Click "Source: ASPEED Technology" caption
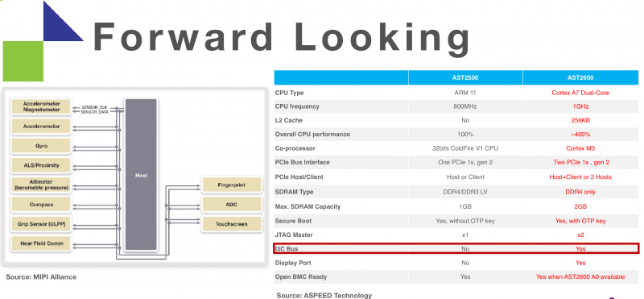This screenshot has width=644, height=299. point(324,295)
